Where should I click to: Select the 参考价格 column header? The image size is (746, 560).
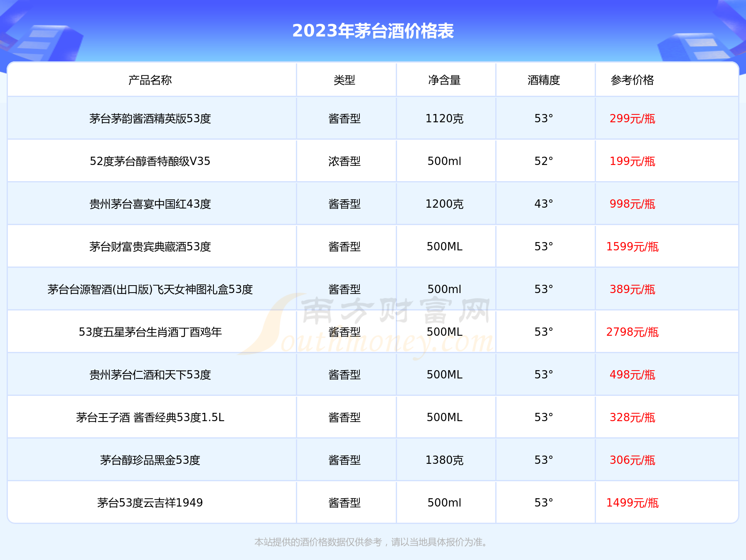[632, 80]
